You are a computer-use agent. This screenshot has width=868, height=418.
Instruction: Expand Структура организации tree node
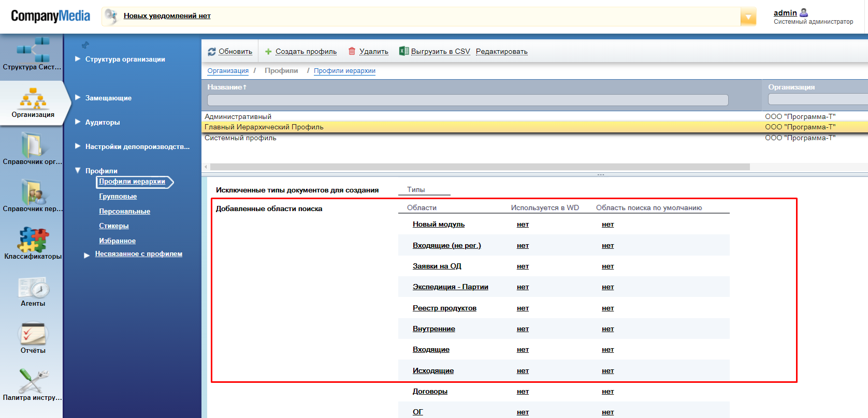(x=78, y=59)
